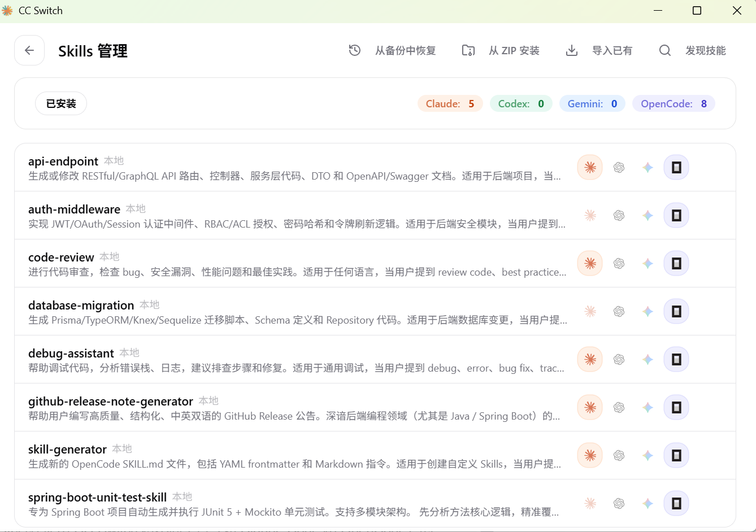Enable Claude for spring-boot-unit-test-skill

590,503
